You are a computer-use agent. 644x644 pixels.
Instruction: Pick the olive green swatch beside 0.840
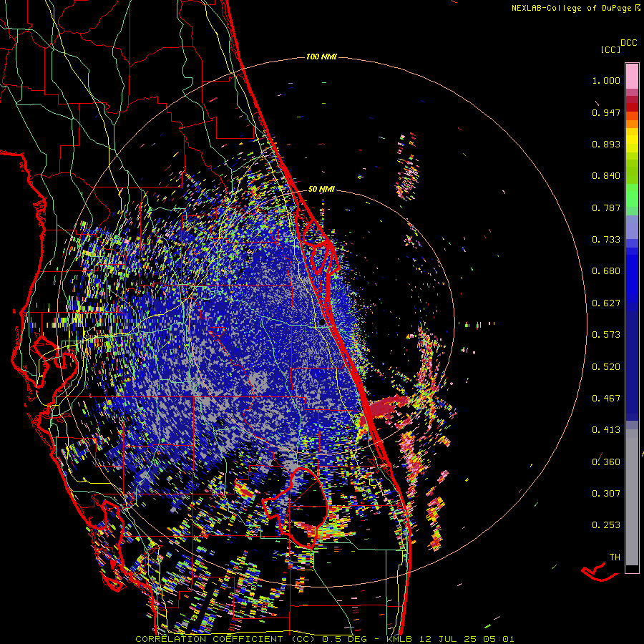pyautogui.click(x=632, y=172)
